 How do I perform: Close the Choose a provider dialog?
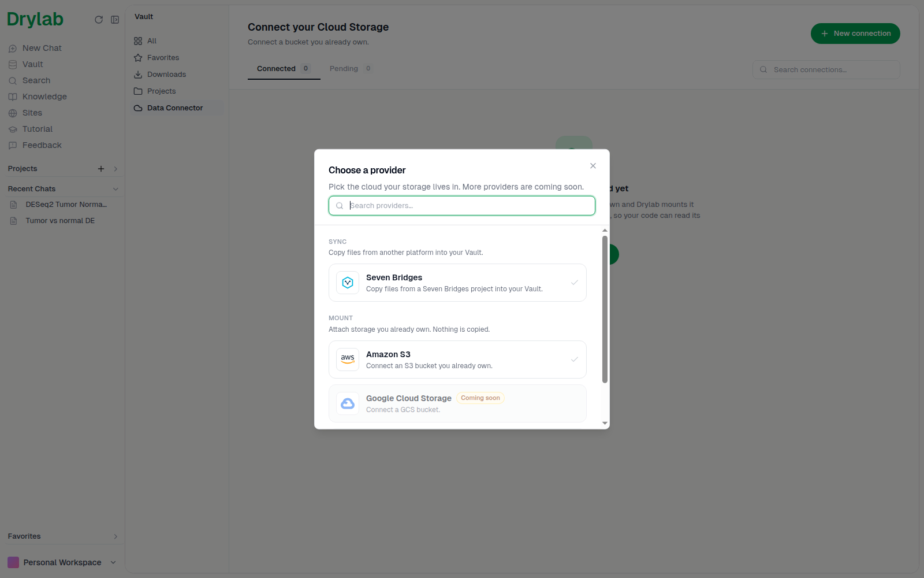[x=593, y=166]
